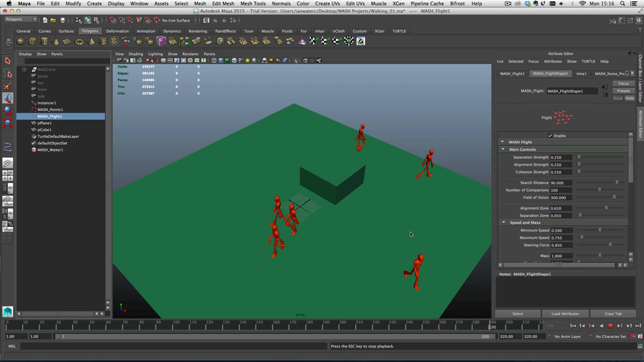Image resolution: width=644 pixels, height=362 pixels.
Task: Click the save scene icon
Action: point(63,20)
